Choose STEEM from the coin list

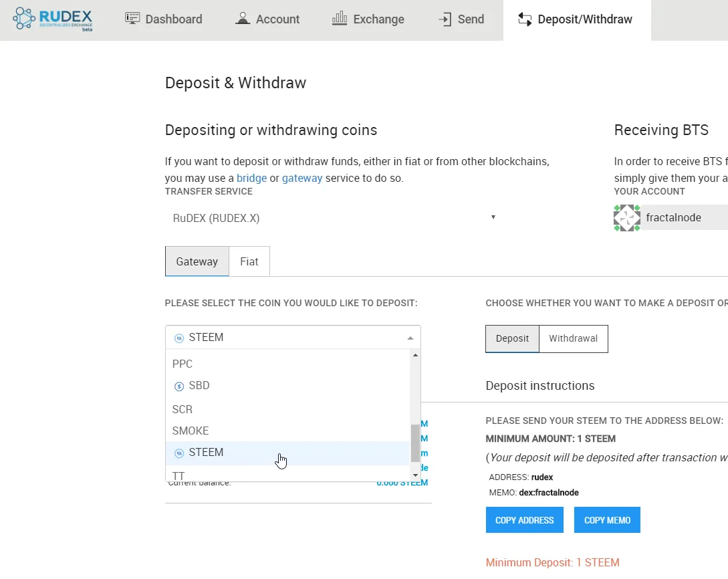pos(287,452)
